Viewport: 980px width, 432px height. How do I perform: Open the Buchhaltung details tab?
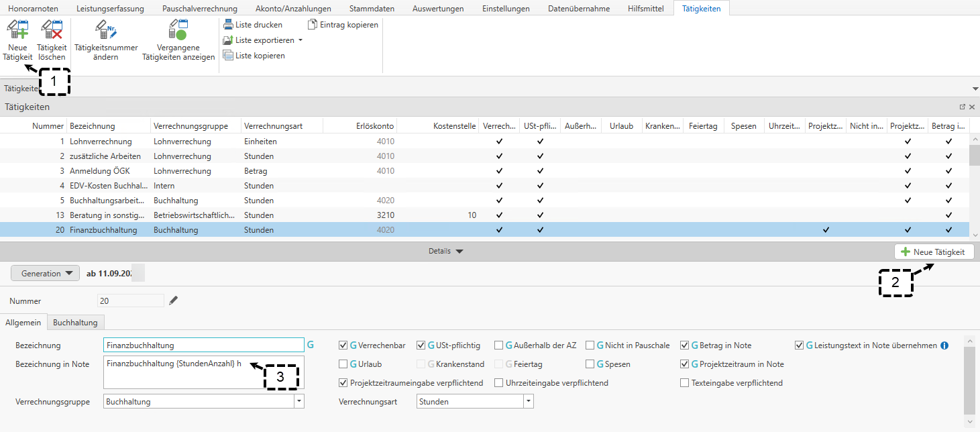pos(75,323)
